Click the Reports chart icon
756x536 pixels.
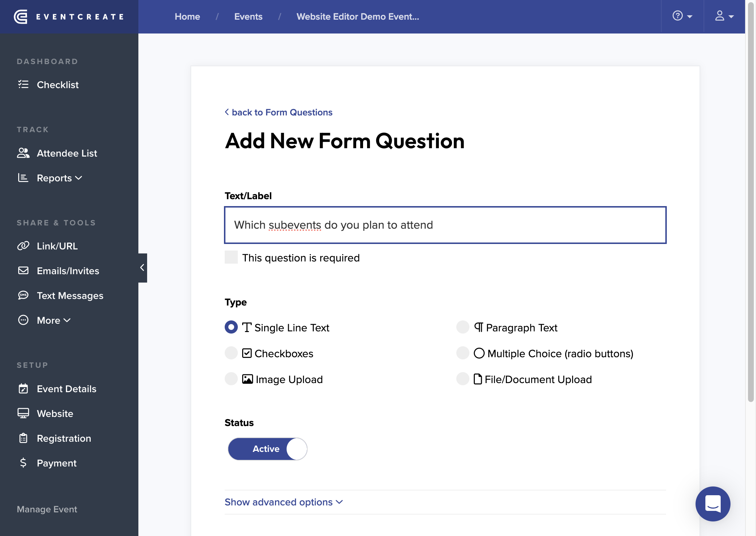point(23,178)
